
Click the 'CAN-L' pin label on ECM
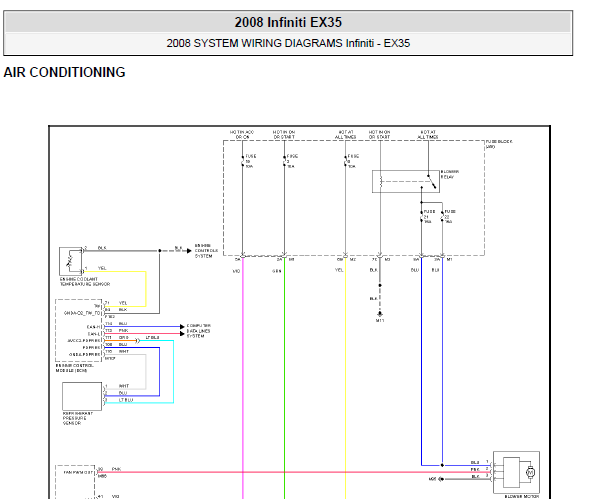pos(94,334)
